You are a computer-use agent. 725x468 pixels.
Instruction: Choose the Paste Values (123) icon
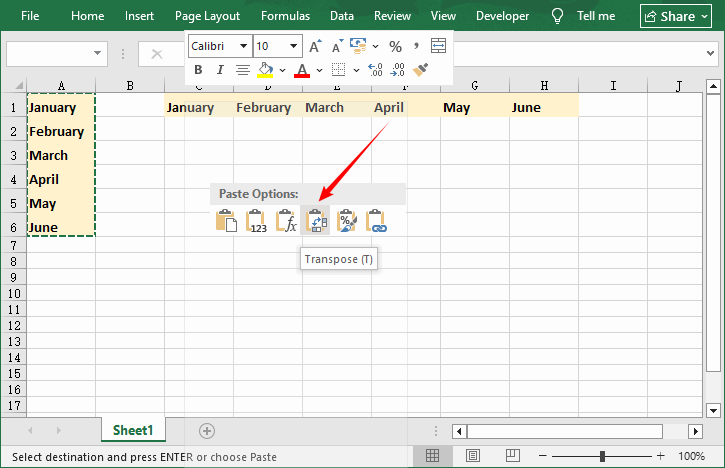[x=257, y=221]
